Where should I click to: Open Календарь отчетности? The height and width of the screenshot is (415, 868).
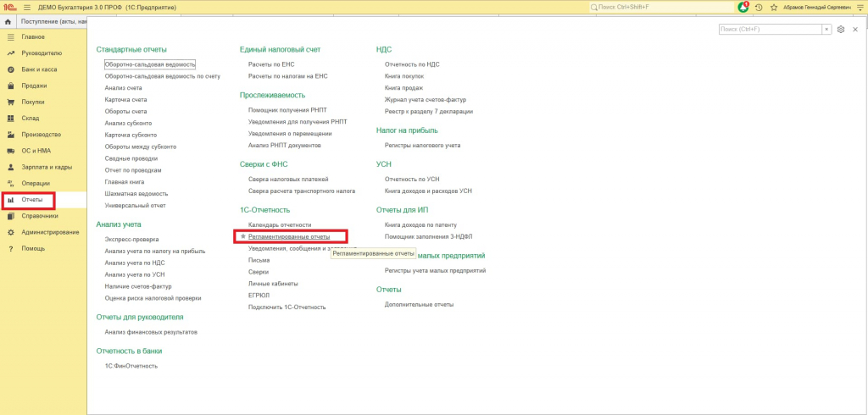[280, 225]
